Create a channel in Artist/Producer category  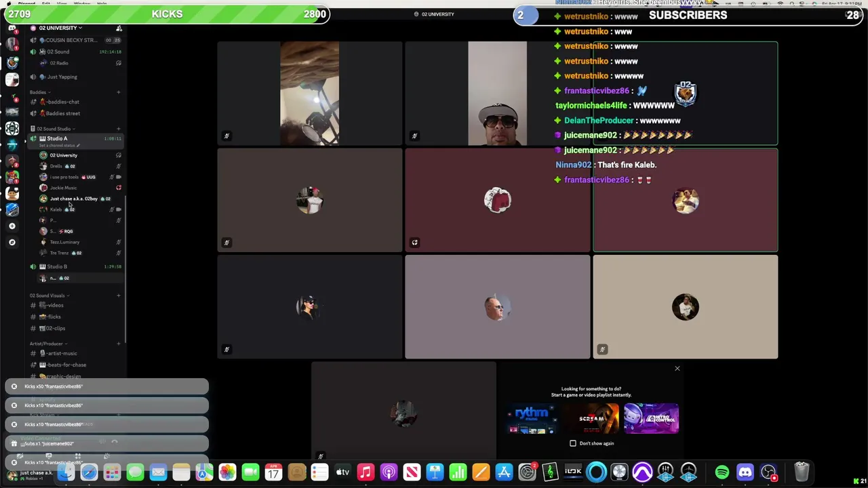(x=119, y=344)
